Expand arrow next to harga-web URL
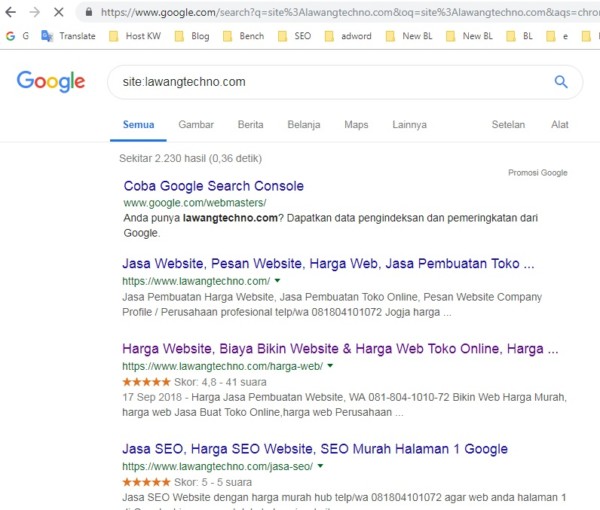600x510 pixels. [330, 365]
